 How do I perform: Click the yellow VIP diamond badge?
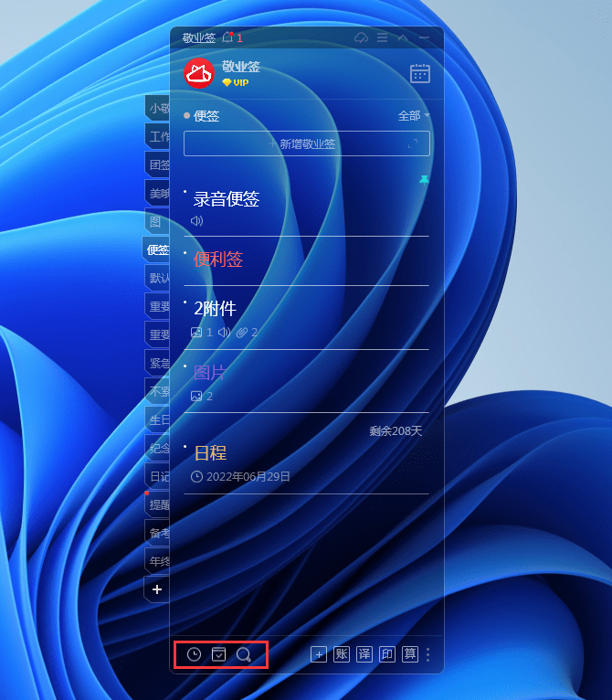click(x=235, y=82)
